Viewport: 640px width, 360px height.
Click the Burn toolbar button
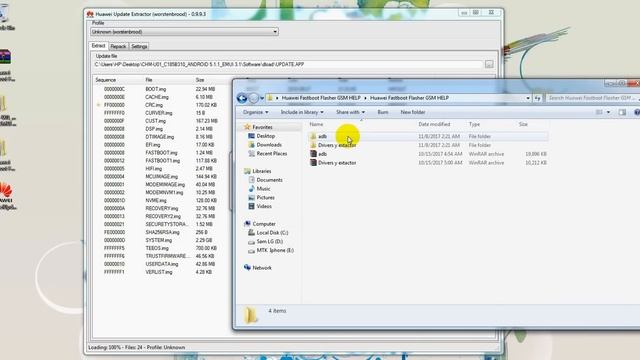point(383,112)
